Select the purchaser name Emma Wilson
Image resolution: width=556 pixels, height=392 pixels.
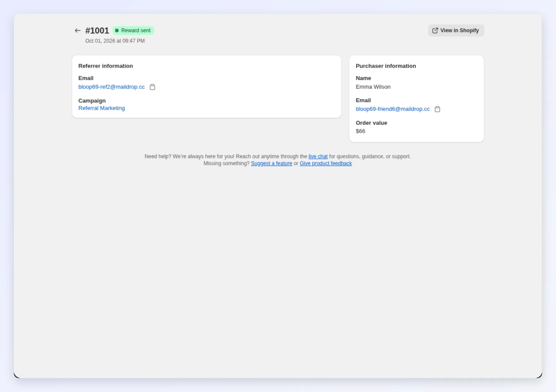pos(373,87)
